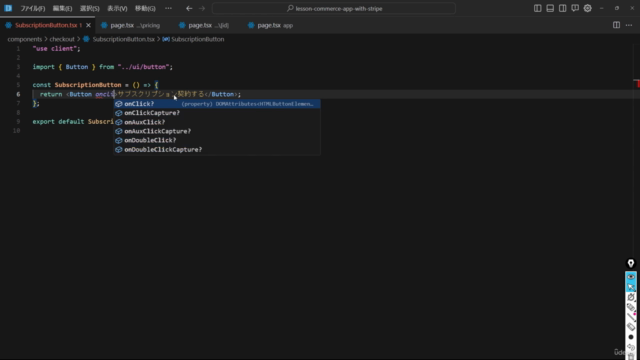Select the timer annotation tool

pyautogui.click(x=631, y=297)
